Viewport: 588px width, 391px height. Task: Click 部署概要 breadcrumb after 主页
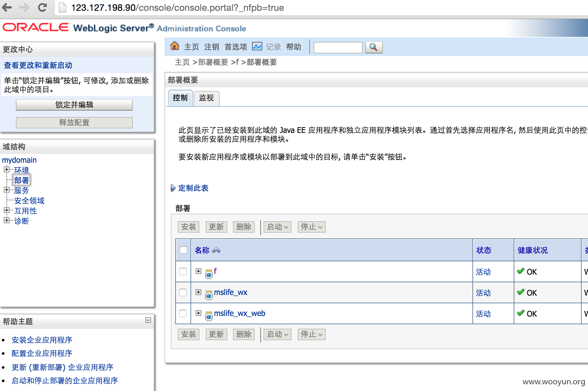coord(213,62)
